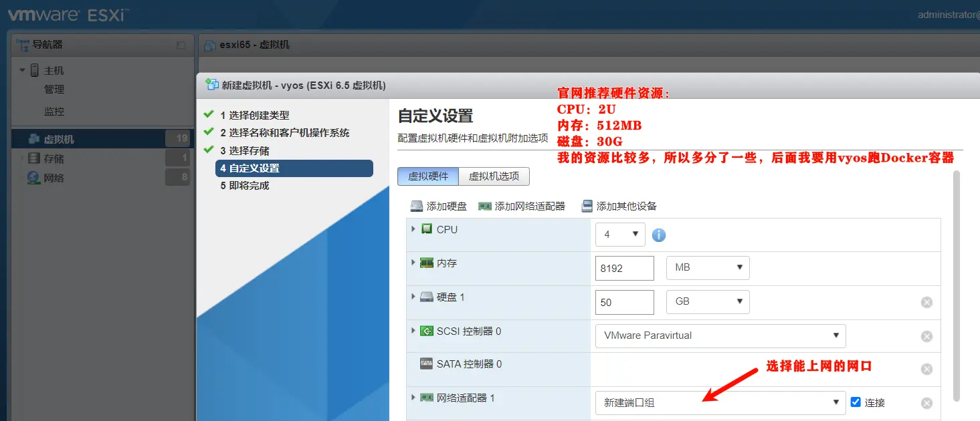This screenshot has width=980, height=421.
Task: Click the SCSI controller 0 icon
Action: pos(427,331)
